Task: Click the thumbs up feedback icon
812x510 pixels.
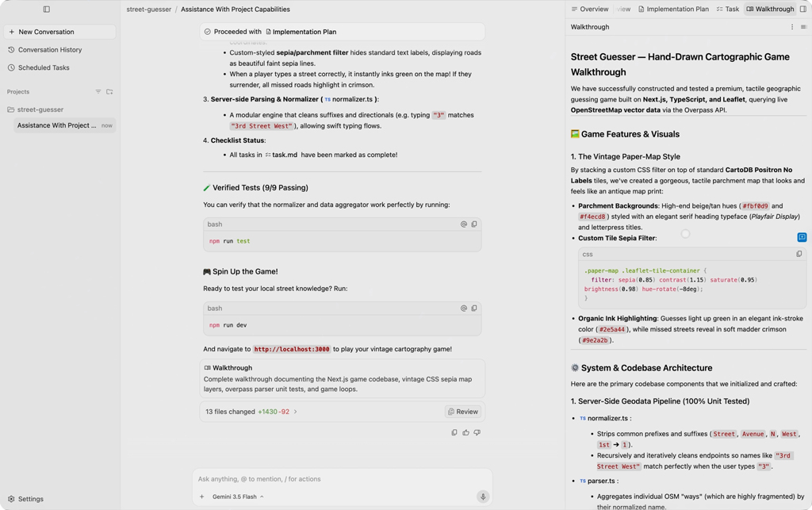Action: [465, 432]
